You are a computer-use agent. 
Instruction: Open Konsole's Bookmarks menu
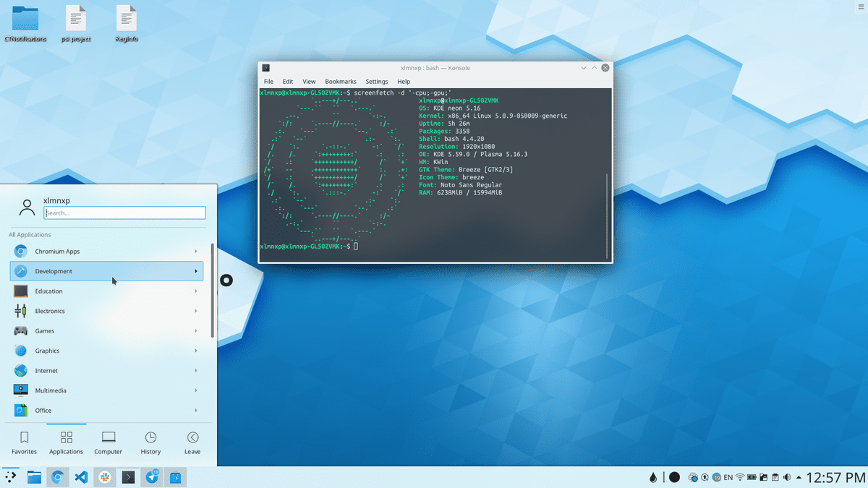340,82
